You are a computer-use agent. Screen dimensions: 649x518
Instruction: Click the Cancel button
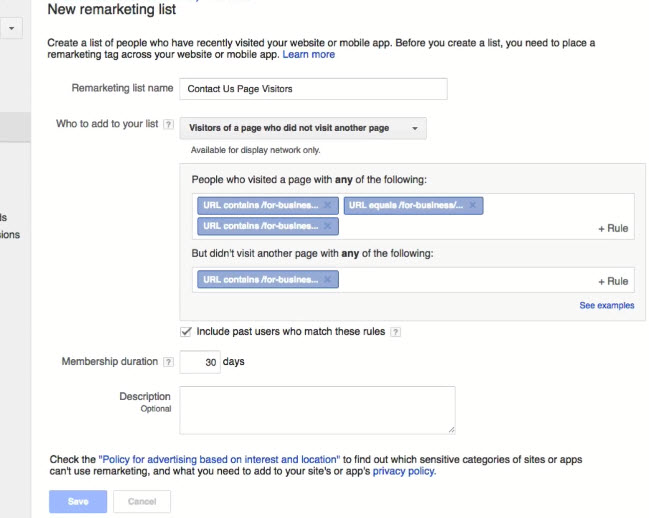pyautogui.click(x=141, y=501)
